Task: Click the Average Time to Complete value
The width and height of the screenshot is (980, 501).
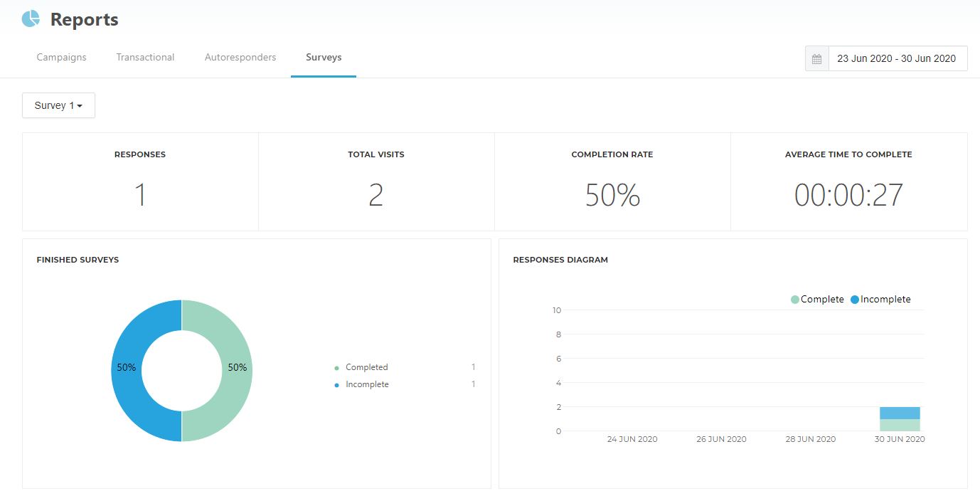Action: pos(848,195)
